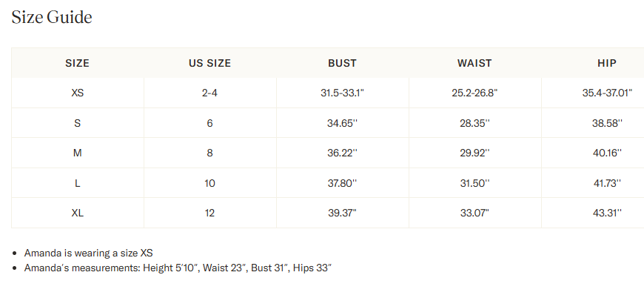The height and width of the screenshot is (295, 644).
Task: Click Amanda's measurements bullet text
Action: [x=178, y=268]
